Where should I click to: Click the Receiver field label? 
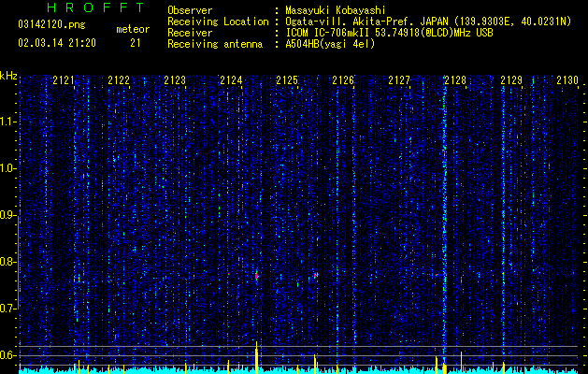(190, 33)
